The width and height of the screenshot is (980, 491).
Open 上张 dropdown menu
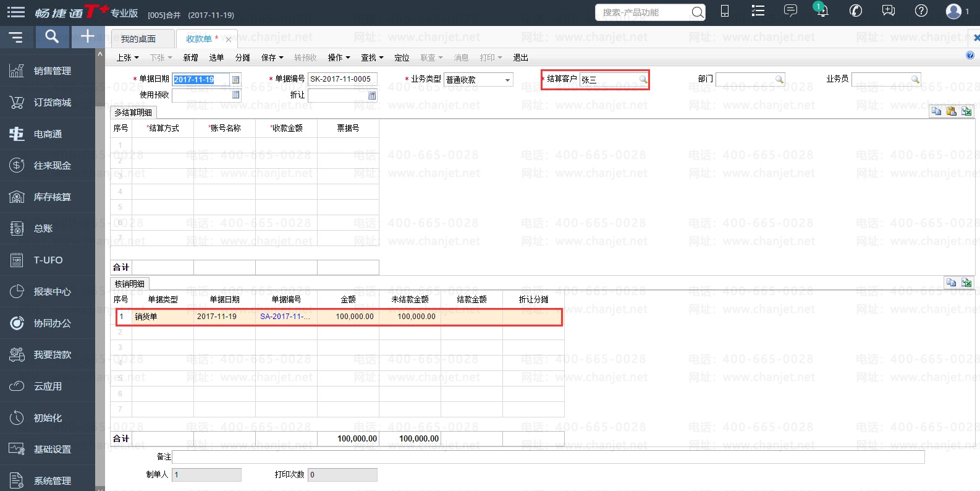click(127, 58)
